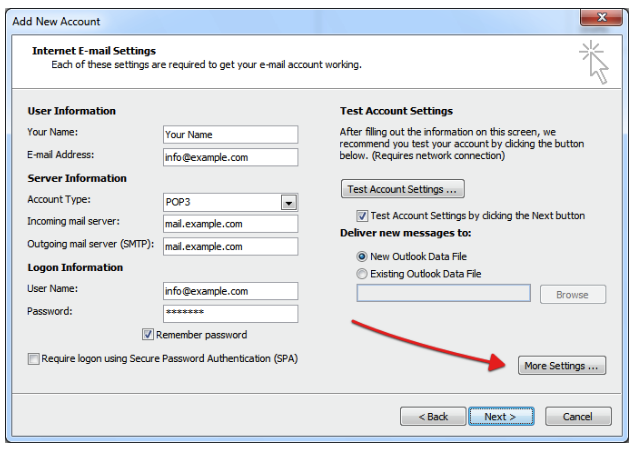This screenshot has height=452, width=639.
Task: Click the User Name input field
Action: coord(230,291)
